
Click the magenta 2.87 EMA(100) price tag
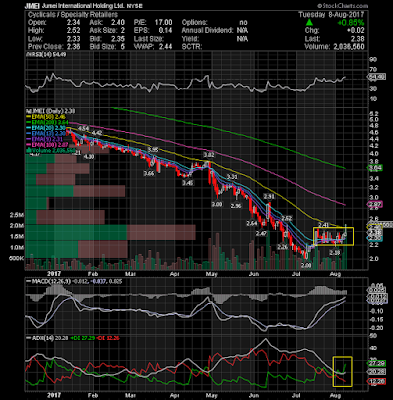(374, 204)
